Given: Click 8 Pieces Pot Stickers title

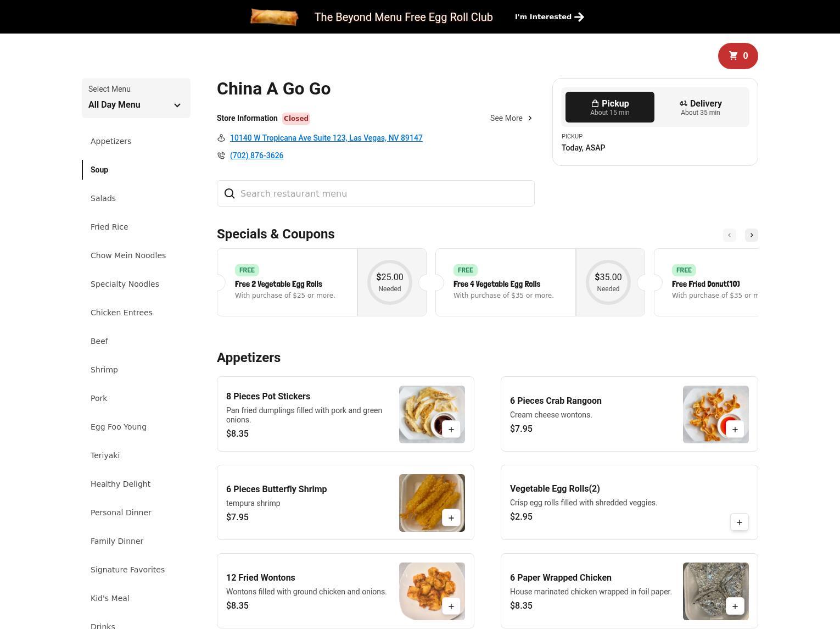Looking at the screenshot, I should (268, 397).
